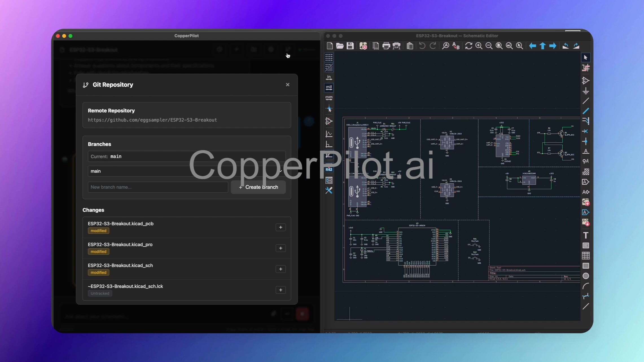Click ESP32-S3-Breakout.kicad_pcb file name
This screenshot has height=362, width=644.
pyautogui.click(x=121, y=224)
